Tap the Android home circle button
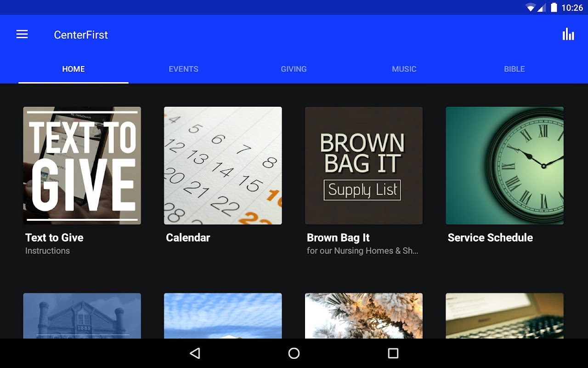 (x=294, y=353)
